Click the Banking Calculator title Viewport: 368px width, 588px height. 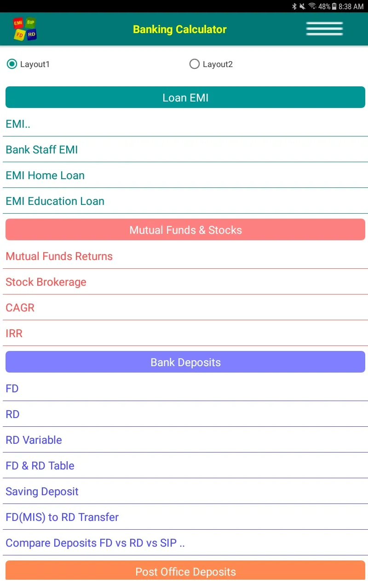point(179,29)
